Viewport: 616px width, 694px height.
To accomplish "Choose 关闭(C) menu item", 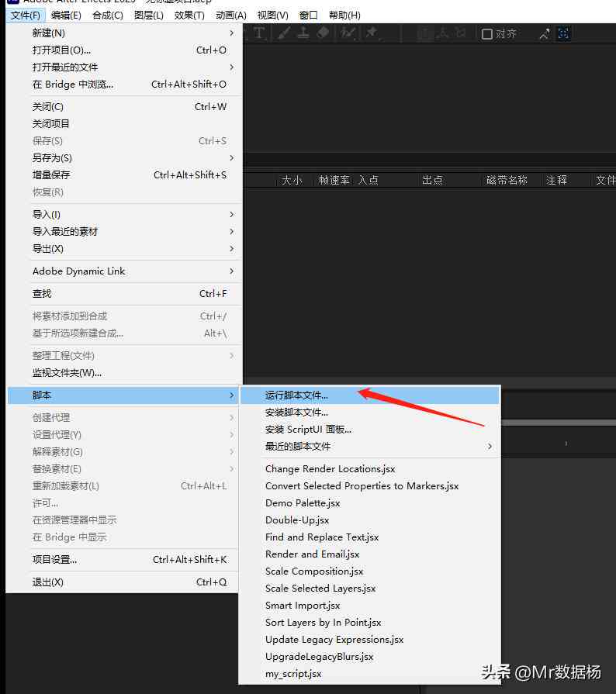I will pos(124,107).
